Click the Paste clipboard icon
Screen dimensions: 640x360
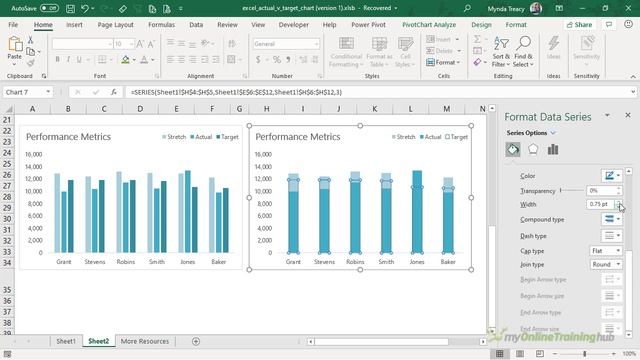pyautogui.click(x=15, y=45)
